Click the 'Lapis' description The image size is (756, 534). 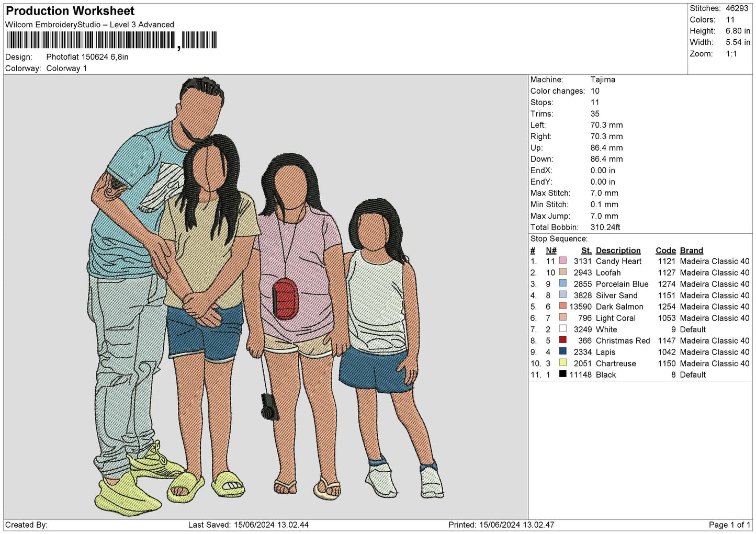click(605, 352)
